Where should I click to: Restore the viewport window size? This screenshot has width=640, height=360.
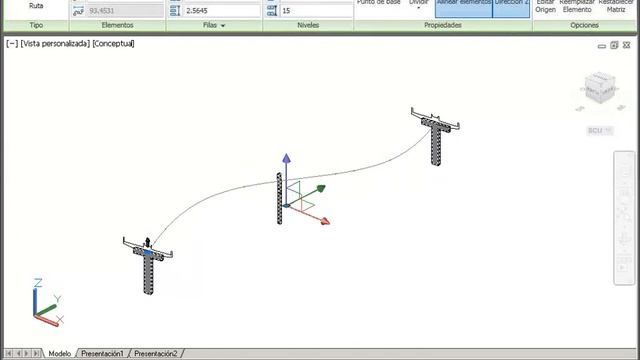[x=614, y=45]
